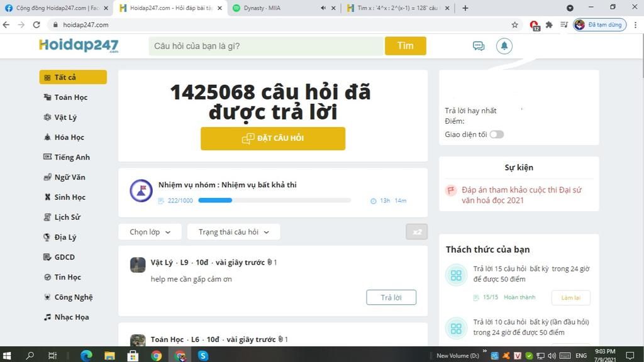
Task: Open File Explorer from the taskbar
Action: coord(109,356)
